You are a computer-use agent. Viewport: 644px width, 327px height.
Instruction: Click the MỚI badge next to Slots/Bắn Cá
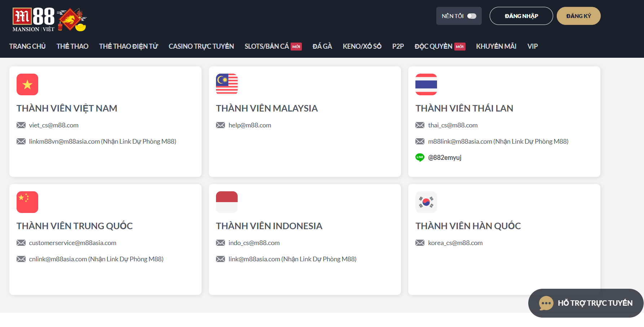click(296, 47)
